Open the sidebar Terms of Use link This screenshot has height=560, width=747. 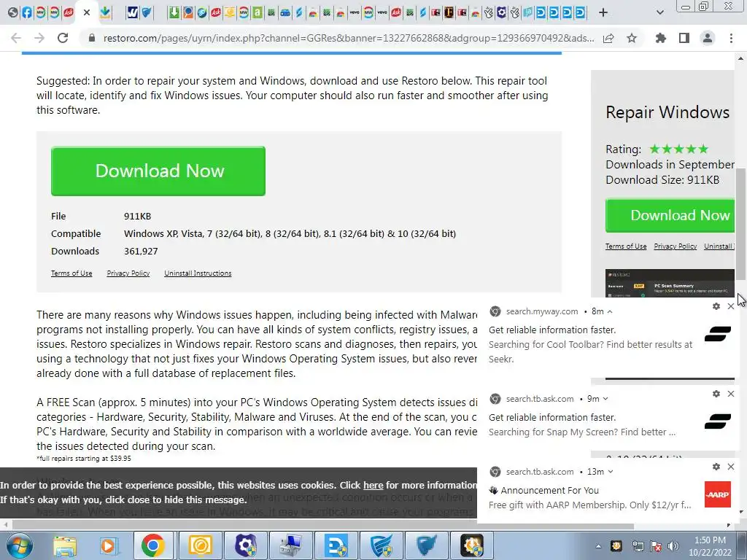[626, 246]
